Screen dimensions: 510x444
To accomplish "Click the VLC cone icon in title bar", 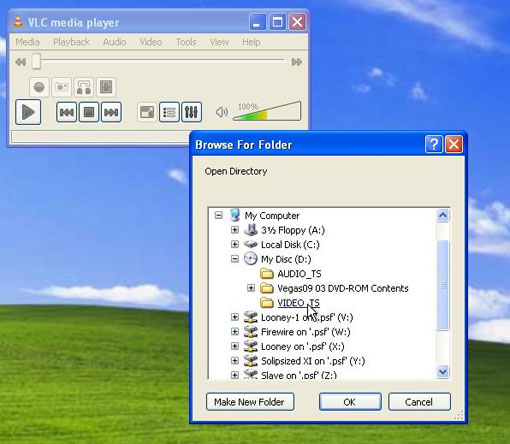I will pos(18,22).
